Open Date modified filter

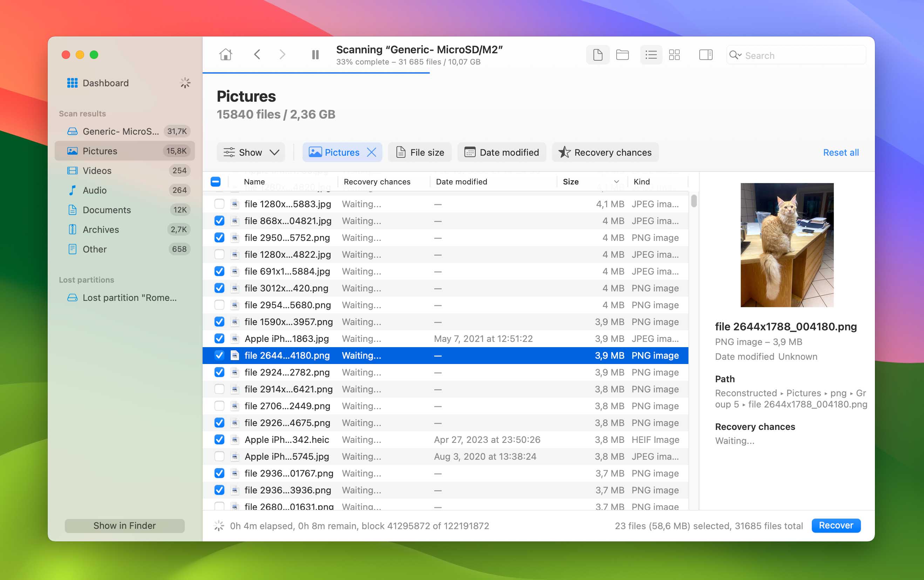[502, 152]
